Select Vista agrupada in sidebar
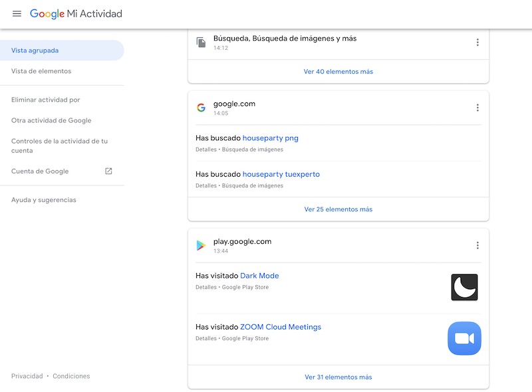532x392 pixels. tap(35, 50)
